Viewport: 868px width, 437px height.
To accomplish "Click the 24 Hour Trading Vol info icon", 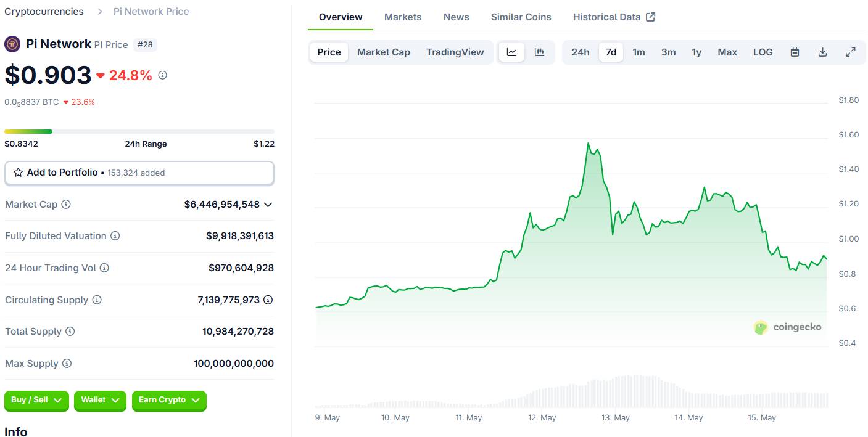I will click(x=104, y=268).
